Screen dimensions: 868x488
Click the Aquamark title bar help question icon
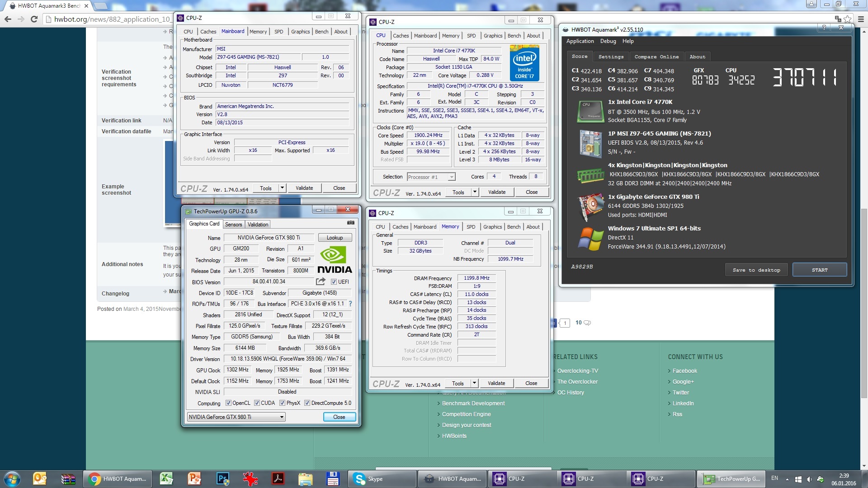(x=824, y=28)
